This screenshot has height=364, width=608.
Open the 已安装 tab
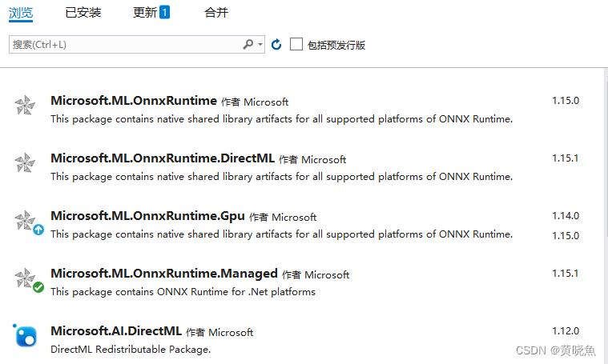(83, 13)
